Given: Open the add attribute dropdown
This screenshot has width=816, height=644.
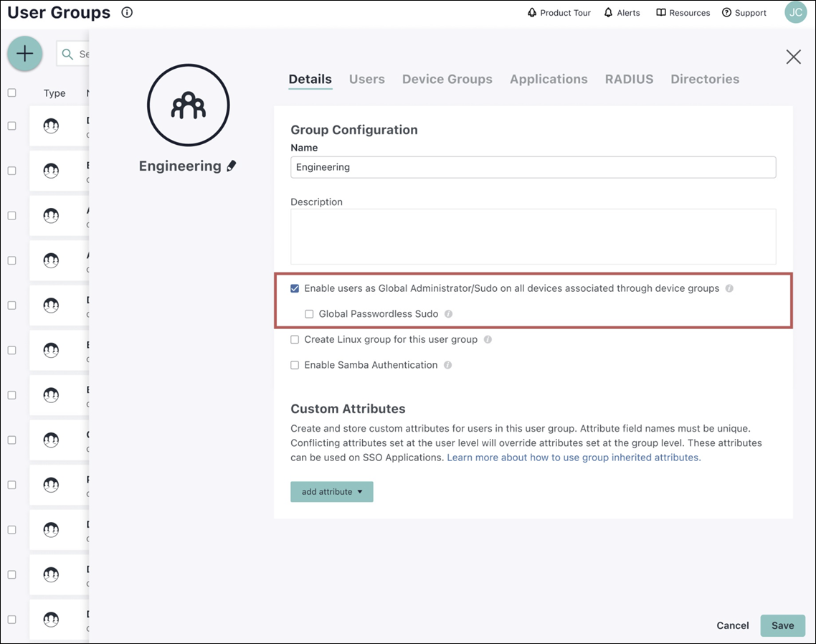Looking at the screenshot, I should (x=331, y=491).
